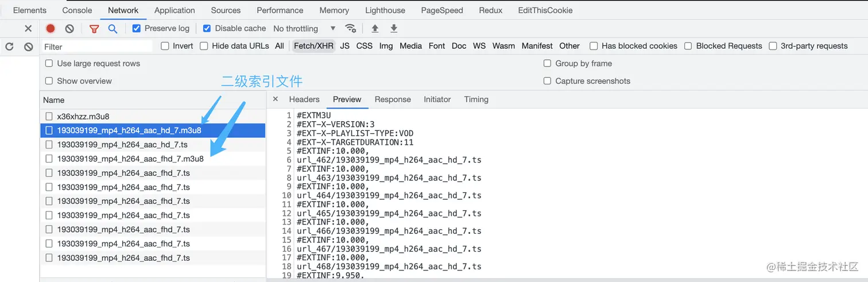Import HAR file with upload arrow
Image resolution: width=868 pixels, height=282 pixels.
click(x=375, y=28)
